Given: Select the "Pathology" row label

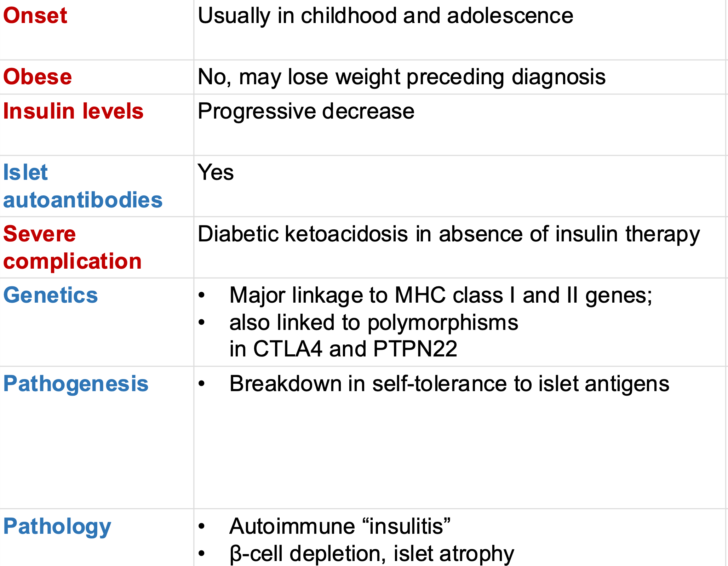Looking at the screenshot, I should (57, 526).
